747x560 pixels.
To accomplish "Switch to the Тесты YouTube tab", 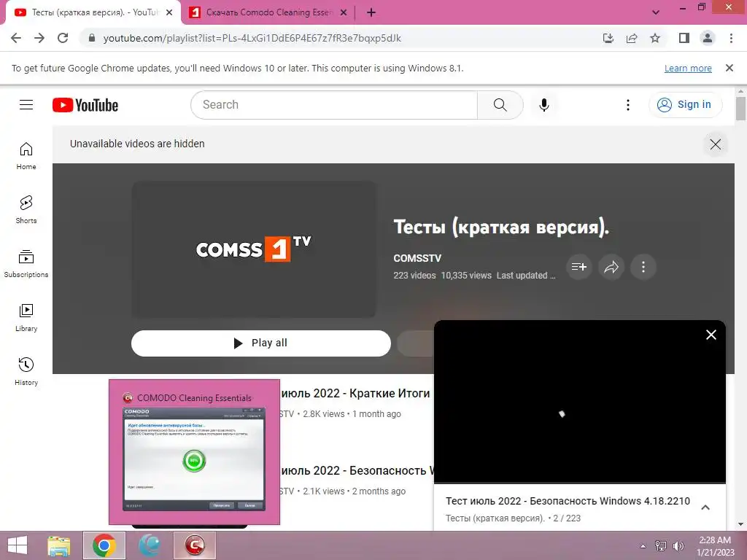I will pos(93,13).
